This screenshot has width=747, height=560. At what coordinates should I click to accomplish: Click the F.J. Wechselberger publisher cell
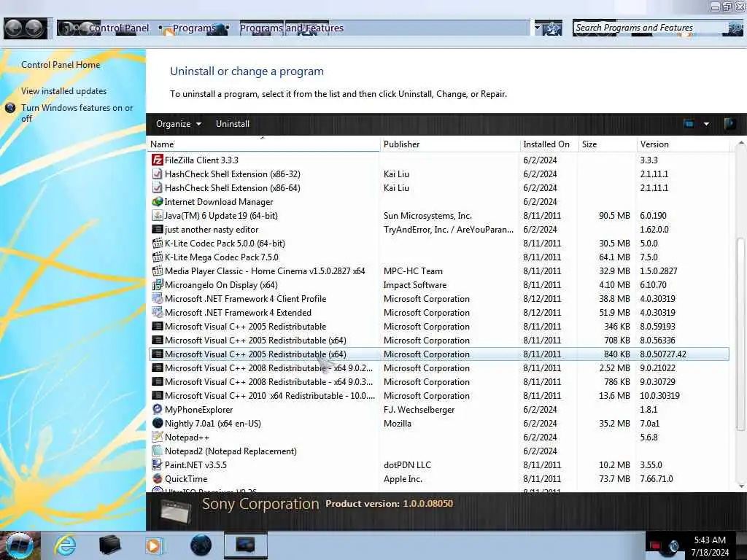tap(419, 409)
